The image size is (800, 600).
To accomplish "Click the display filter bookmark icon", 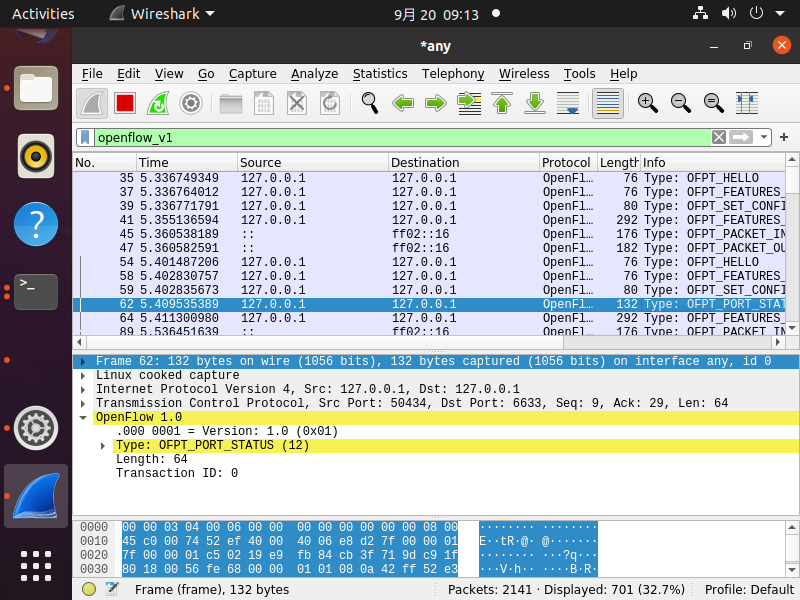I will point(85,137).
